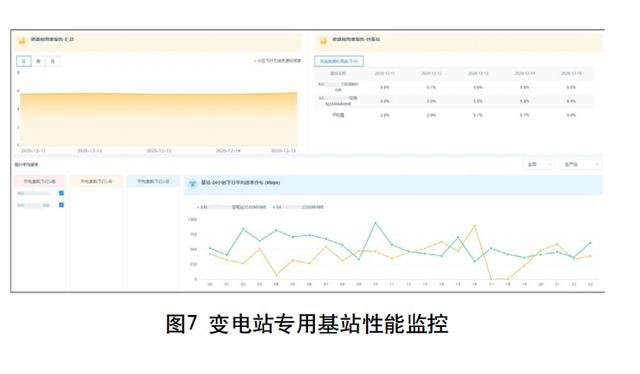Toggle the cell utilization legend of area chart
This screenshot has width=640, height=374.
(x=278, y=61)
